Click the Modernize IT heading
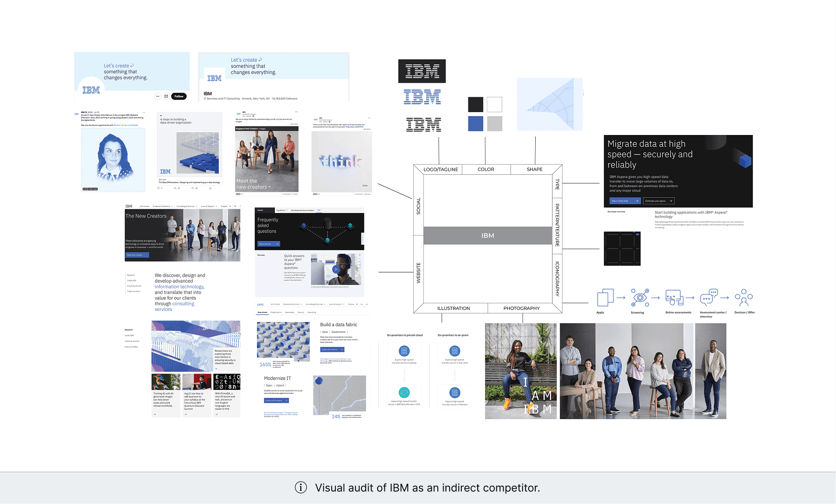 click(277, 378)
